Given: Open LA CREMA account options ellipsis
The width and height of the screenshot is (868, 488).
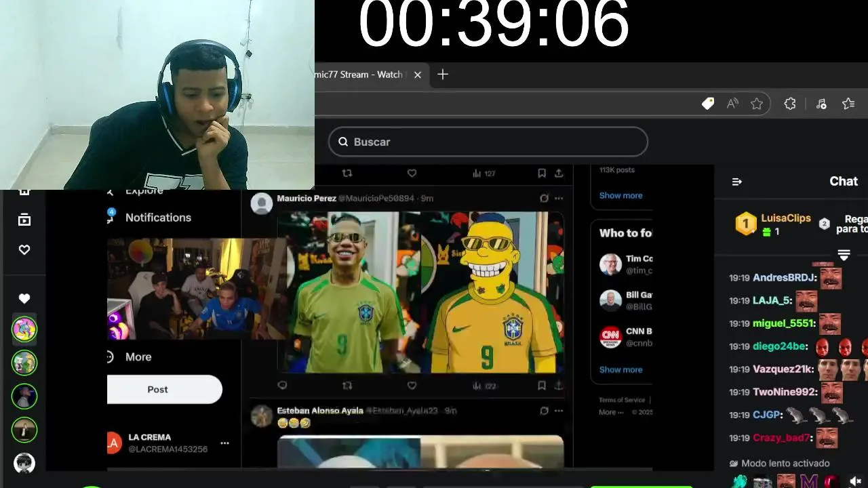Looking at the screenshot, I should click(224, 443).
